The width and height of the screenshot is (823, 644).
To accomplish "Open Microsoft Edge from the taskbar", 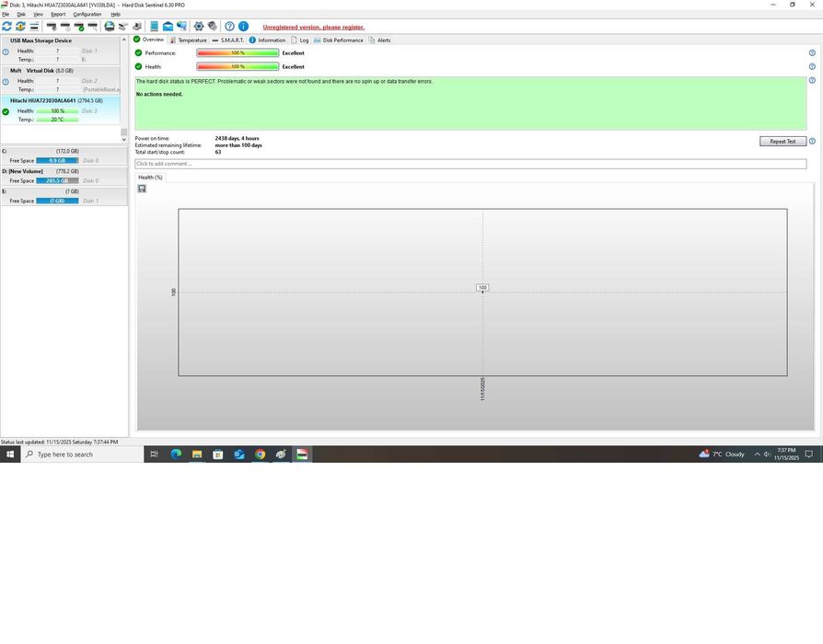I will (x=176, y=454).
